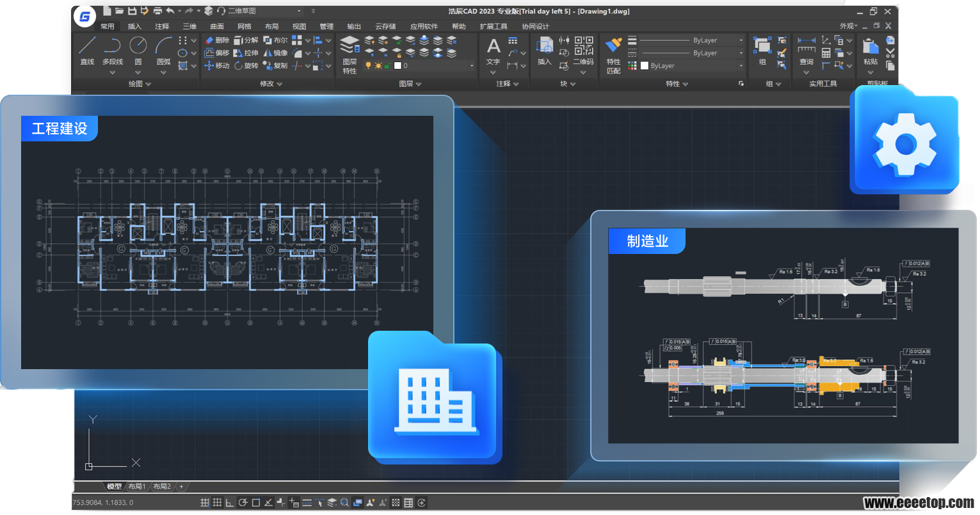Open the 扩展工具 ribbon tab

click(494, 26)
